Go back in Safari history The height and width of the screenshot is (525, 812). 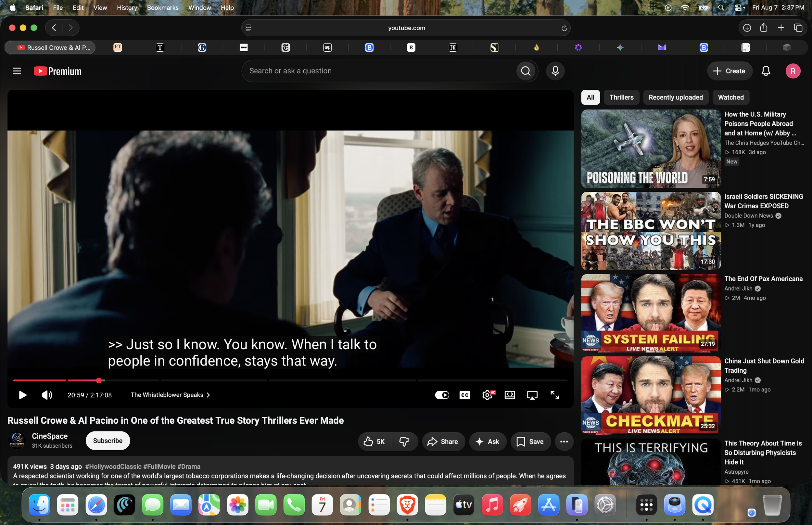(x=54, y=28)
